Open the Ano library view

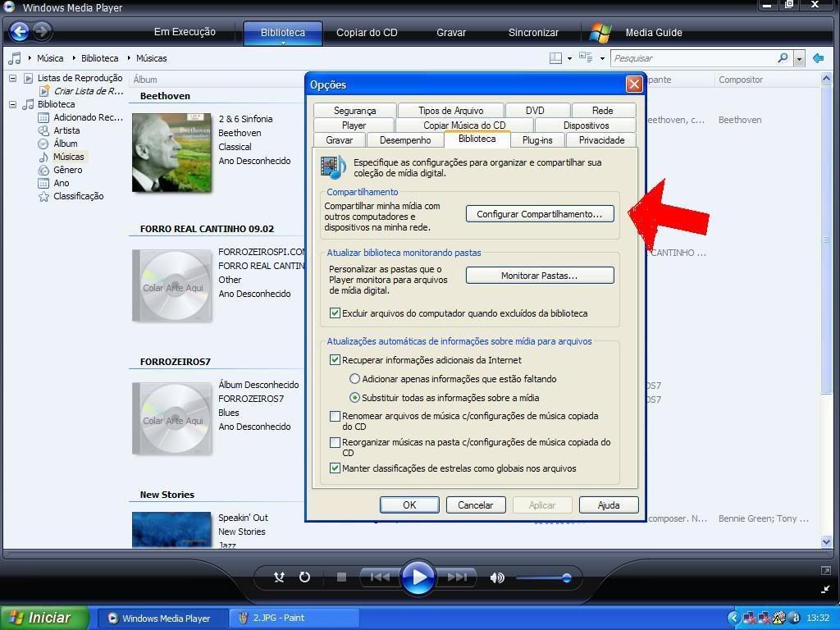[61, 183]
